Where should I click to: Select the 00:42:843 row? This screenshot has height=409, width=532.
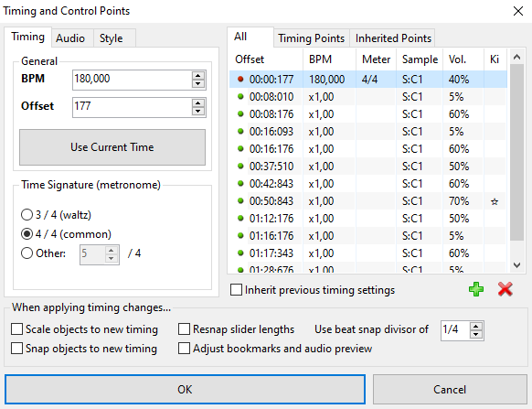(x=368, y=183)
